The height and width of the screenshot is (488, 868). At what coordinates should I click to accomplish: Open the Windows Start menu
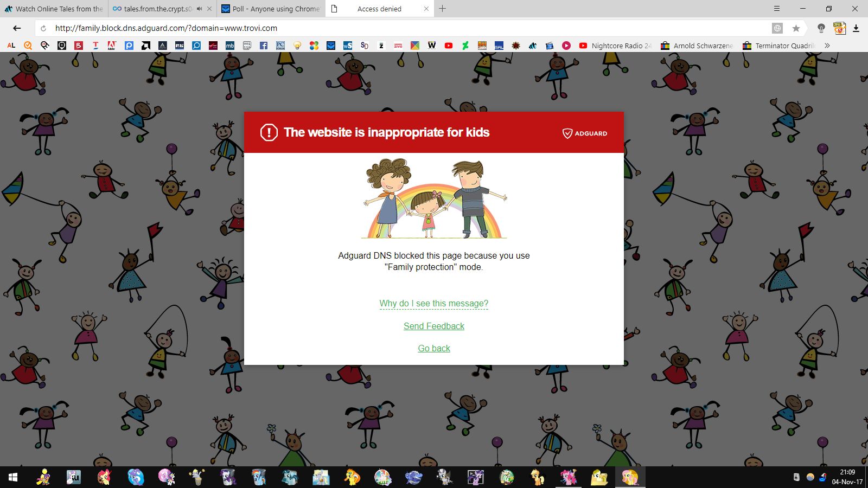(x=13, y=477)
